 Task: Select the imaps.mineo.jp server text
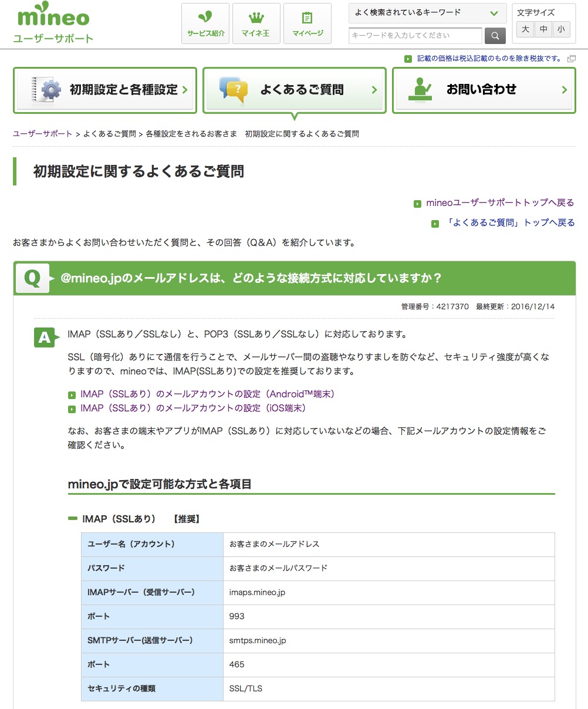pyautogui.click(x=257, y=593)
